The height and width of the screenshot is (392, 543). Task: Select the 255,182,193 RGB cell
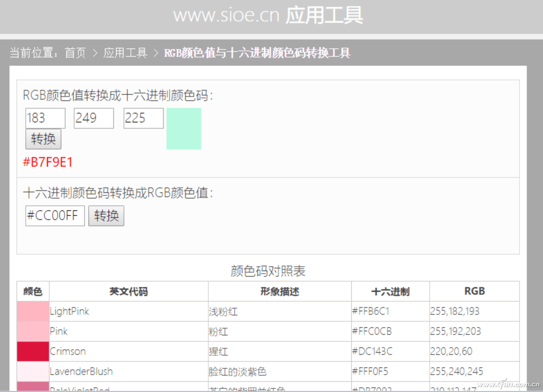(x=474, y=311)
